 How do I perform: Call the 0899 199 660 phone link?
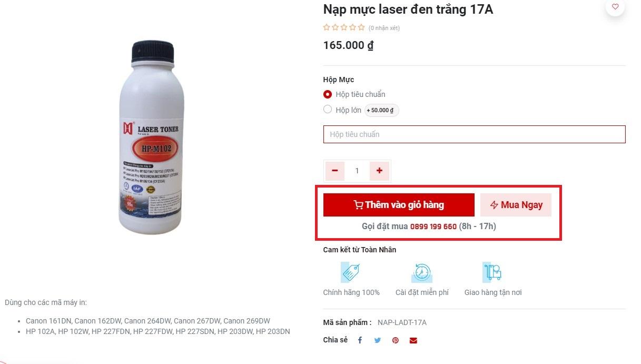pyautogui.click(x=433, y=227)
